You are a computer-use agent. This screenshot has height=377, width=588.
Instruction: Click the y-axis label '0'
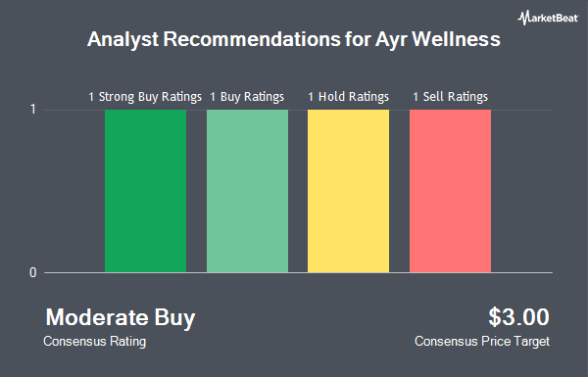point(33,272)
